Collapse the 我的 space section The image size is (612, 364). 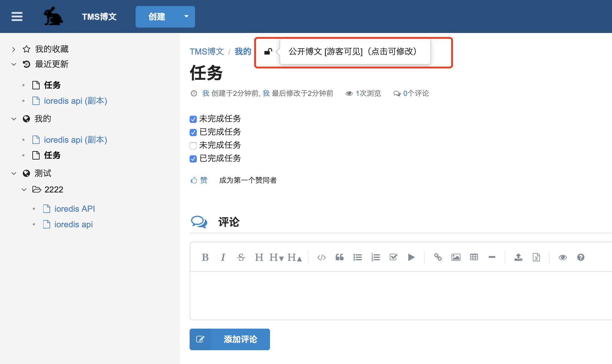[13, 119]
